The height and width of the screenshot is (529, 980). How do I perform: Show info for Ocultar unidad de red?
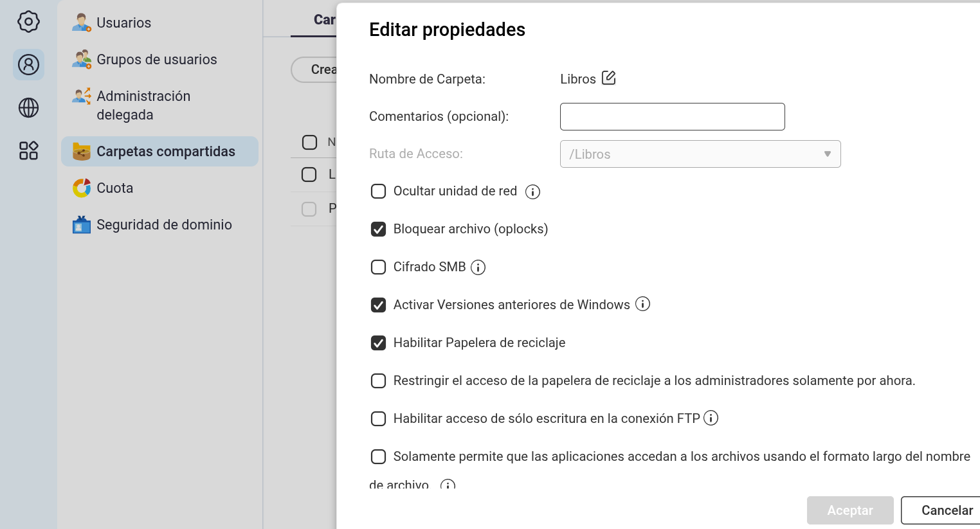click(x=532, y=192)
